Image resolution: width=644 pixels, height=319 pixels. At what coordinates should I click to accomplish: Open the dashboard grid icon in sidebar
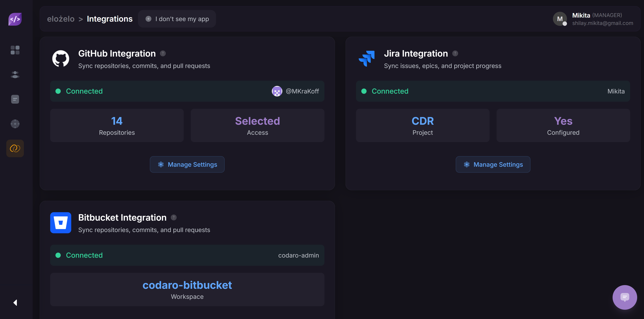pos(15,50)
